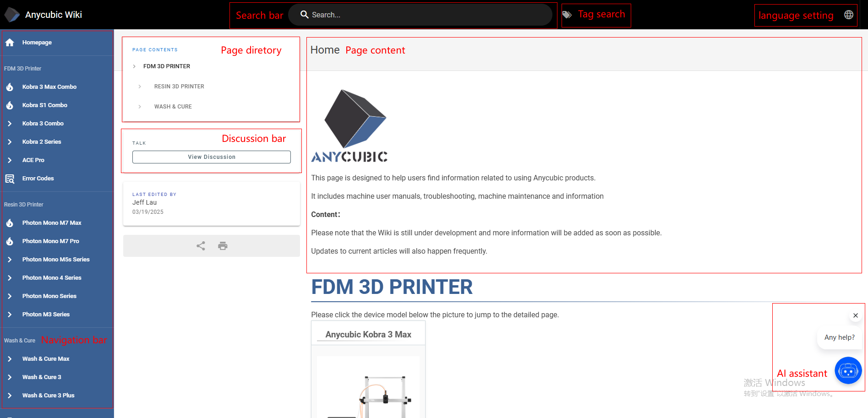Click flame icon beside Photon Mono M7 Max

[10, 223]
